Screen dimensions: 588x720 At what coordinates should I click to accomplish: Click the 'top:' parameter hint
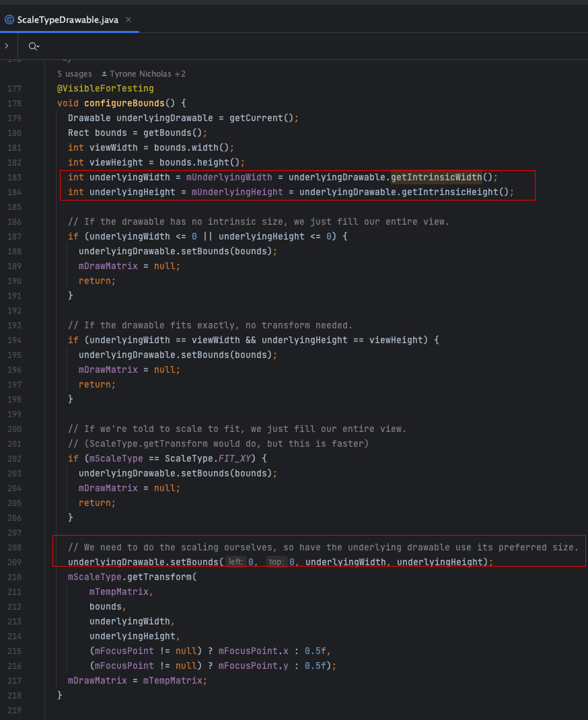pos(277,562)
